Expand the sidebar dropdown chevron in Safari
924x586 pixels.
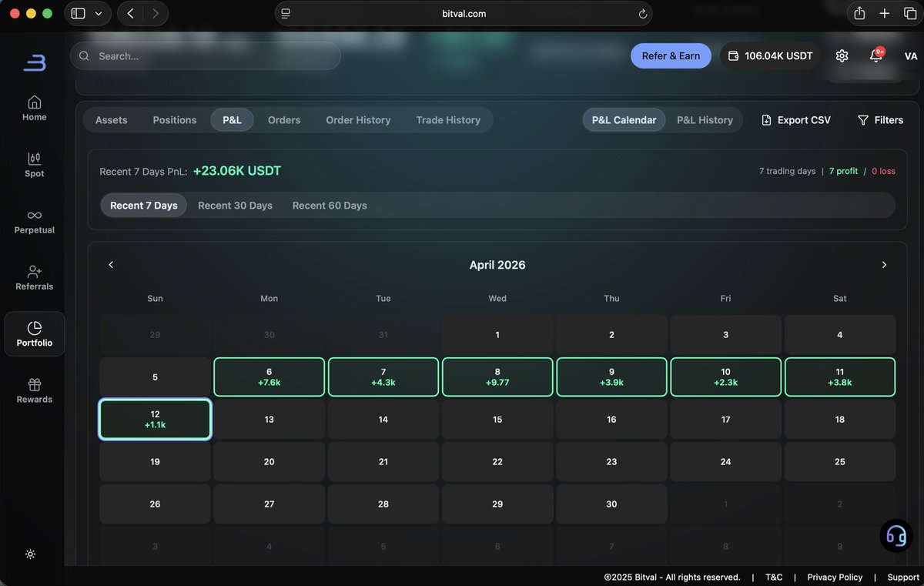tap(99, 13)
